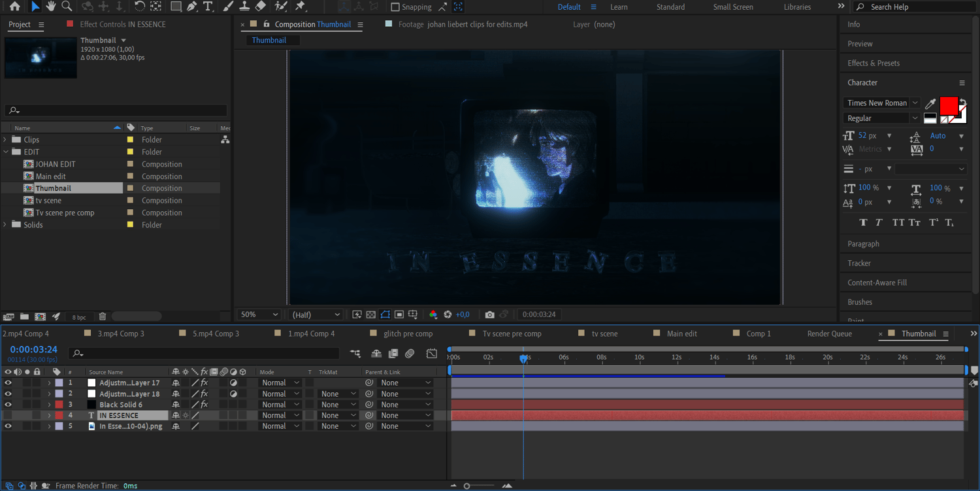980x491 pixels.
Task: Select the Hand tool in toolbar
Action: [50, 7]
